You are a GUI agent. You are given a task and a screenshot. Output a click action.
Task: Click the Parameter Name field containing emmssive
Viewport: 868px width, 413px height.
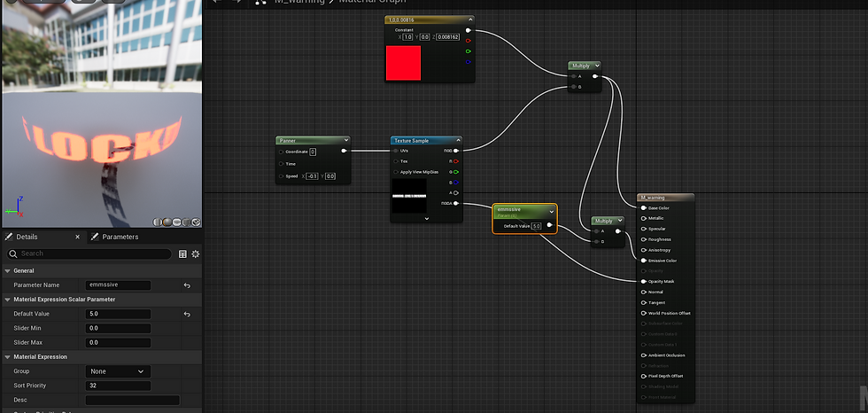coord(118,285)
